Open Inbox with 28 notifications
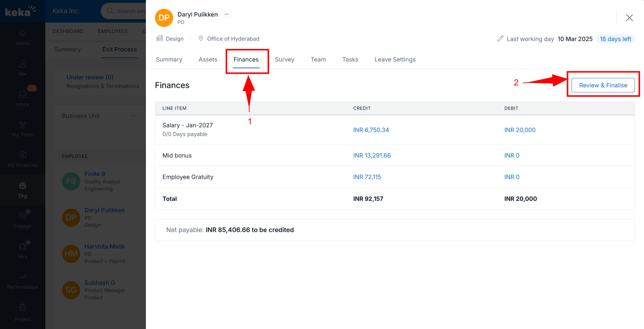The height and width of the screenshot is (329, 644). tap(22, 95)
